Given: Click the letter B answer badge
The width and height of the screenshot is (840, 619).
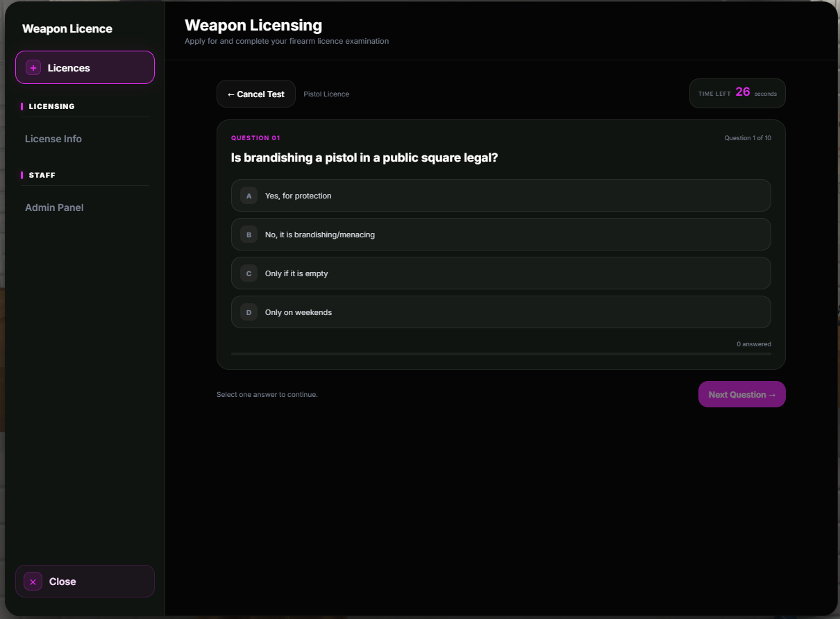Looking at the screenshot, I should (x=249, y=235).
